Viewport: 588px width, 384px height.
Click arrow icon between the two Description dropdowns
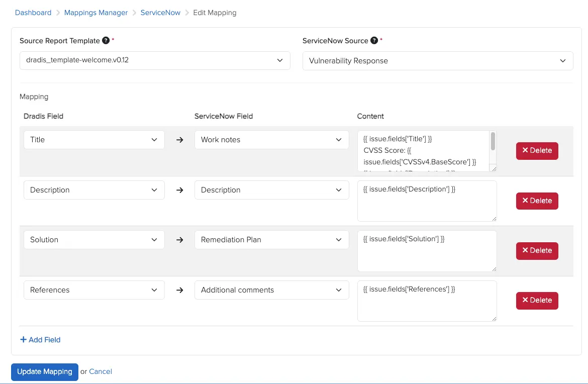click(179, 190)
